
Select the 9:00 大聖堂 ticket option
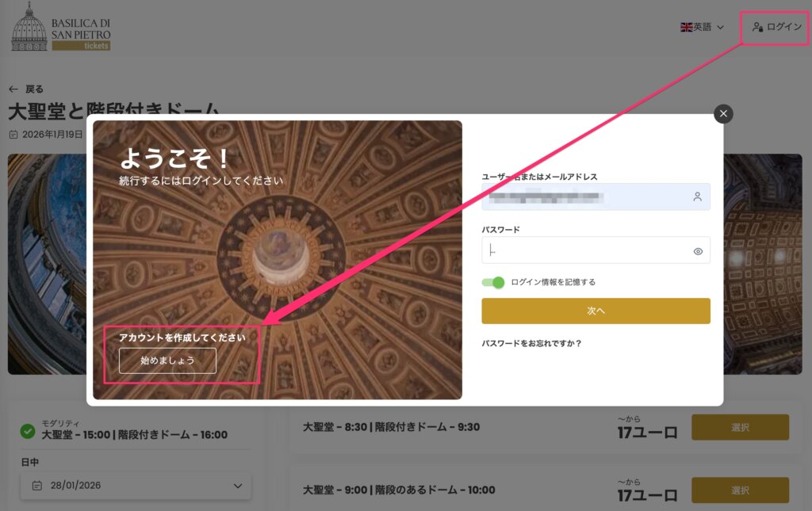tap(740, 490)
